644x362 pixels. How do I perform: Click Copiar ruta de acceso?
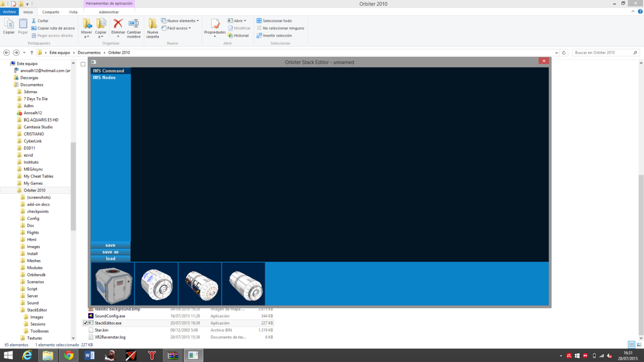tap(53, 28)
